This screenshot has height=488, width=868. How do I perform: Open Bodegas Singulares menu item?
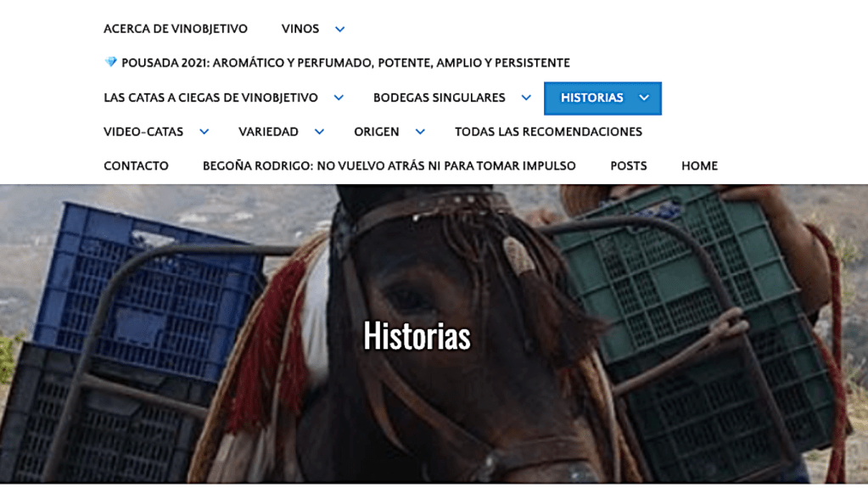[440, 98]
